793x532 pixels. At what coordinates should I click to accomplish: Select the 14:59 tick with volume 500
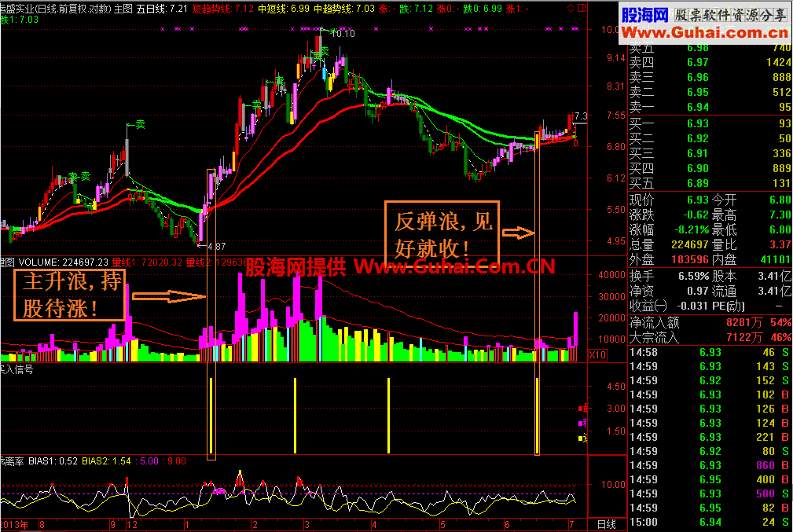click(710, 494)
